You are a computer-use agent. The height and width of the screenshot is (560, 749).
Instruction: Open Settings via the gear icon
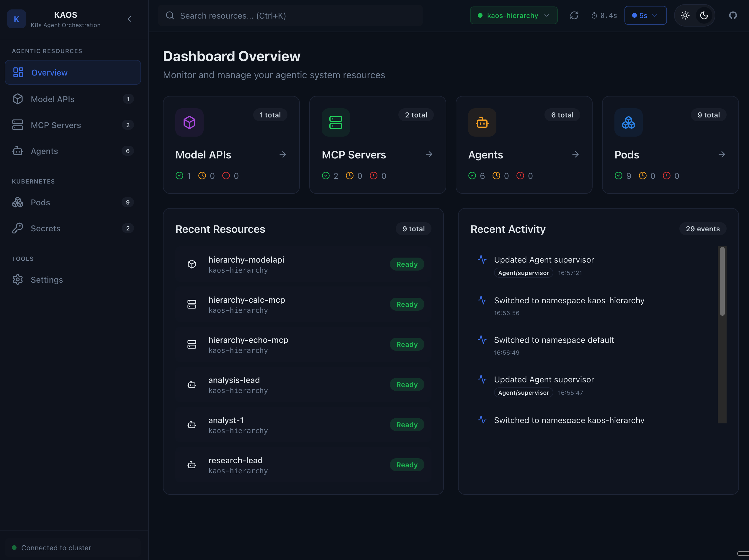18,279
